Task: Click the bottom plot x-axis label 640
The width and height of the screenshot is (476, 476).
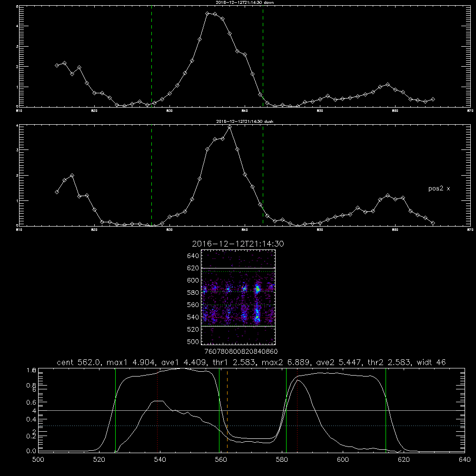Action: tap(465, 460)
